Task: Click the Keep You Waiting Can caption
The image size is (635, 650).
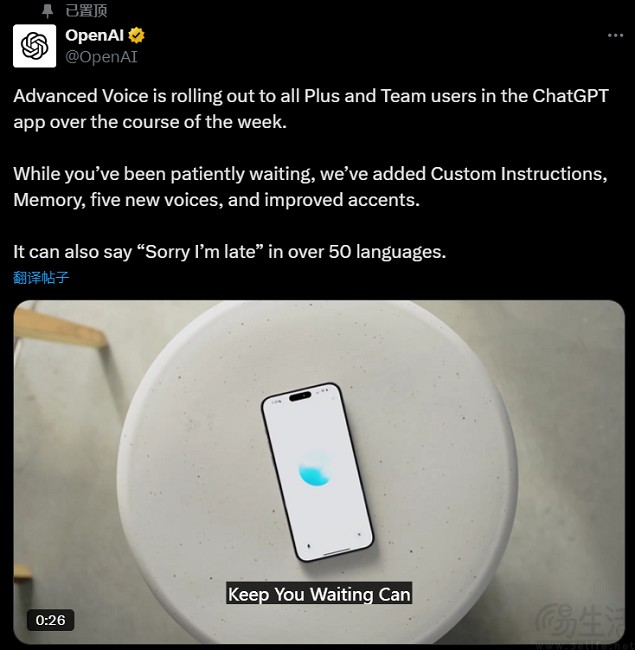Action: click(x=319, y=594)
